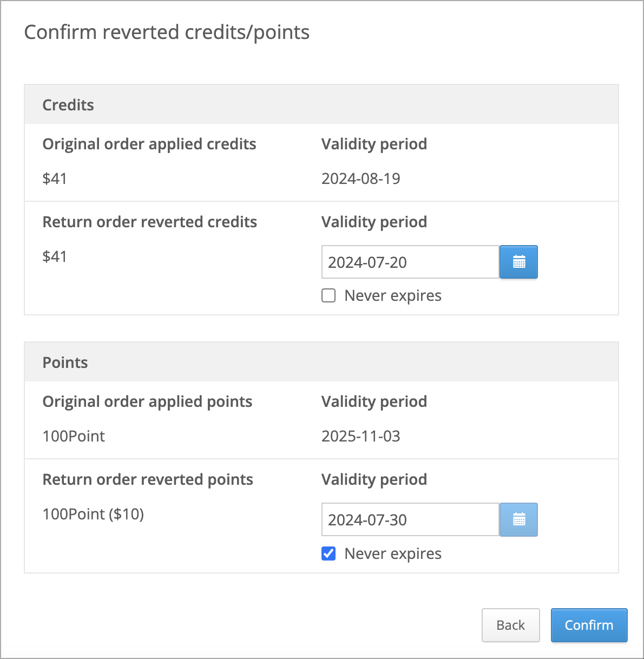Select the Never expires label under points
The height and width of the screenshot is (659, 644).
[x=393, y=554]
